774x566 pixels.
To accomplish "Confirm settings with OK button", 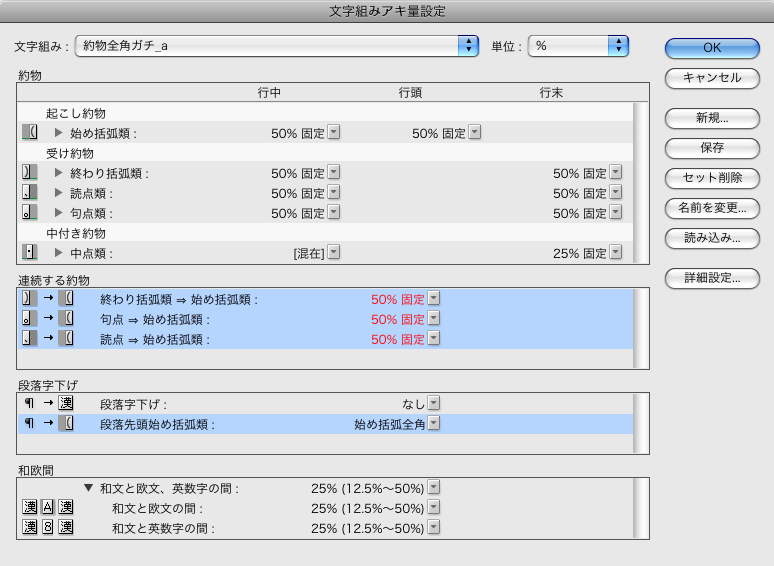I will (x=712, y=48).
